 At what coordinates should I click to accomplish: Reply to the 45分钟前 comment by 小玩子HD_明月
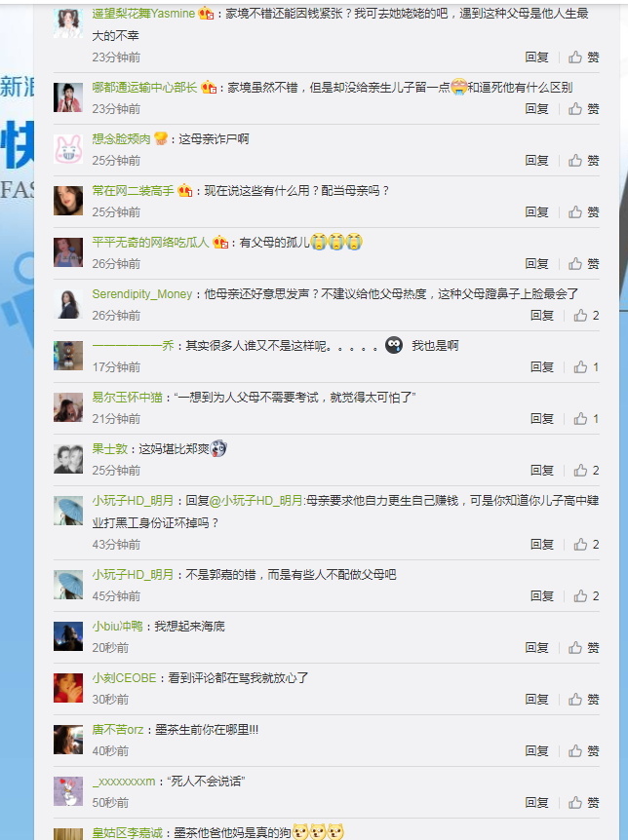click(541, 596)
